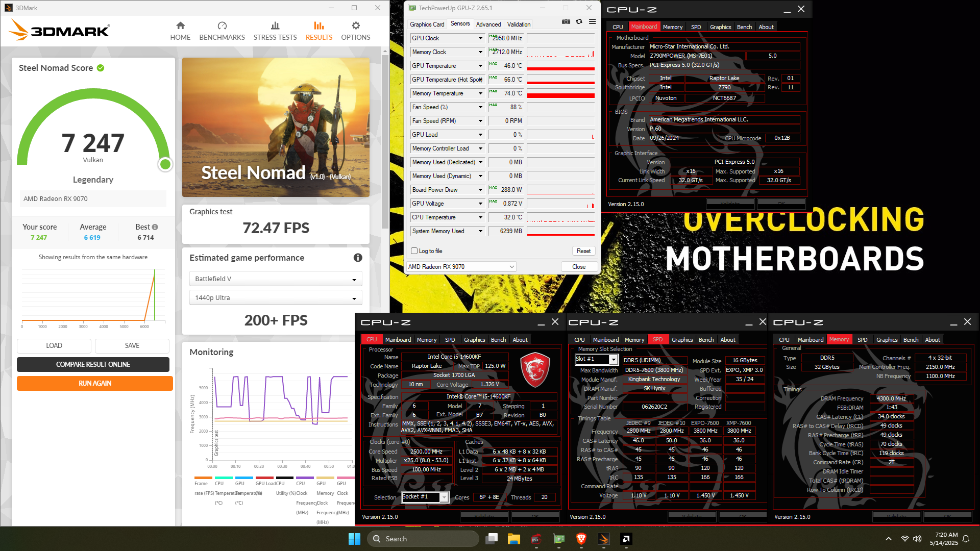This screenshot has height=551, width=980.
Task: Click the LOAD button in 3DMark
Action: click(x=54, y=346)
